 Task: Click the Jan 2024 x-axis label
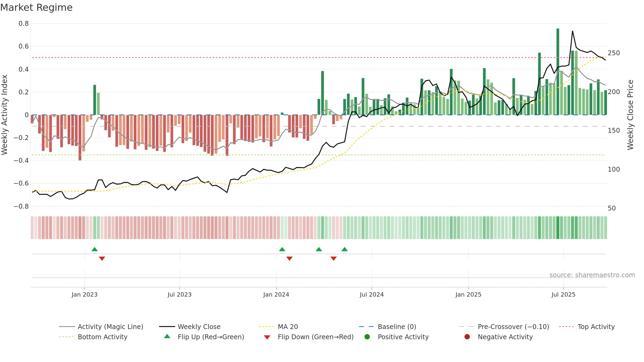(276, 294)
